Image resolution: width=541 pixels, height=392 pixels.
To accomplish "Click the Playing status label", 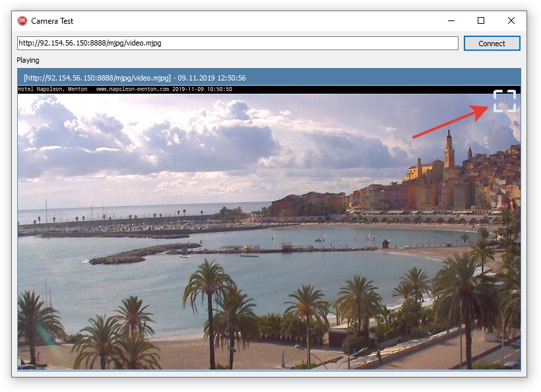I will pos(28,60).
